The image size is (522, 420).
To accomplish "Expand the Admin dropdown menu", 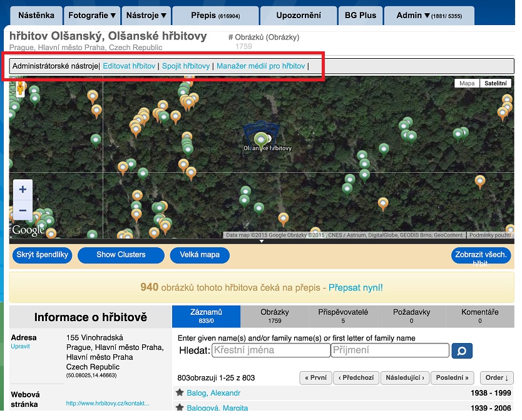I will [x=429, y=15].
